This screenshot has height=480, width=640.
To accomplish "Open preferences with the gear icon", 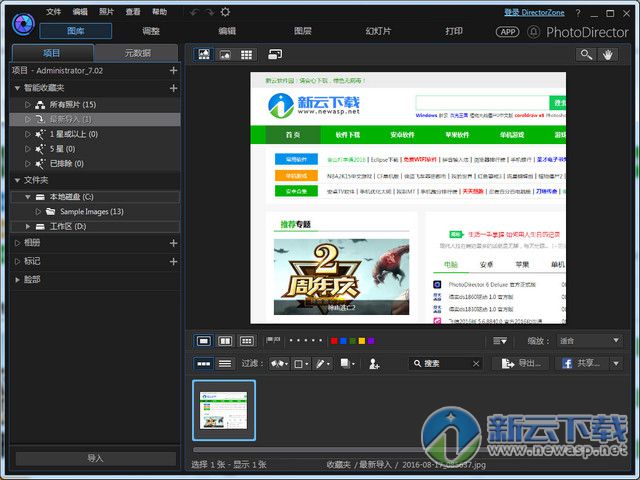I will (x=225, y=12).
